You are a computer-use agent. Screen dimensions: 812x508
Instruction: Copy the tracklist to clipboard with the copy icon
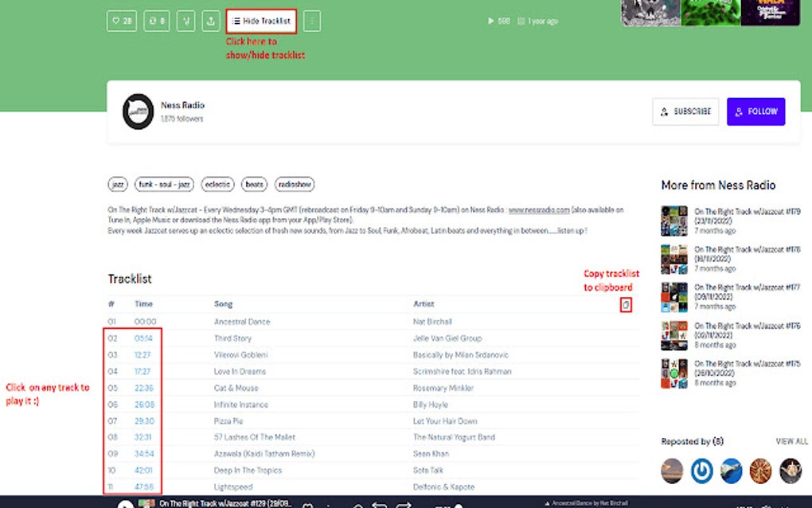(625, 304)
